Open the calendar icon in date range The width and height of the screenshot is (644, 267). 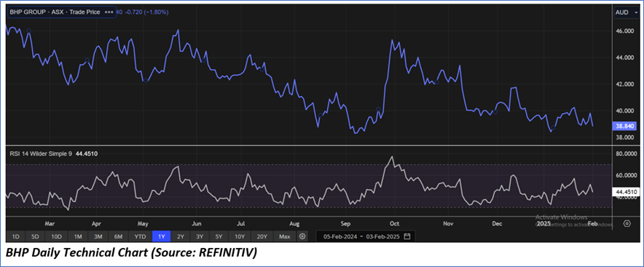pos(407,236)
